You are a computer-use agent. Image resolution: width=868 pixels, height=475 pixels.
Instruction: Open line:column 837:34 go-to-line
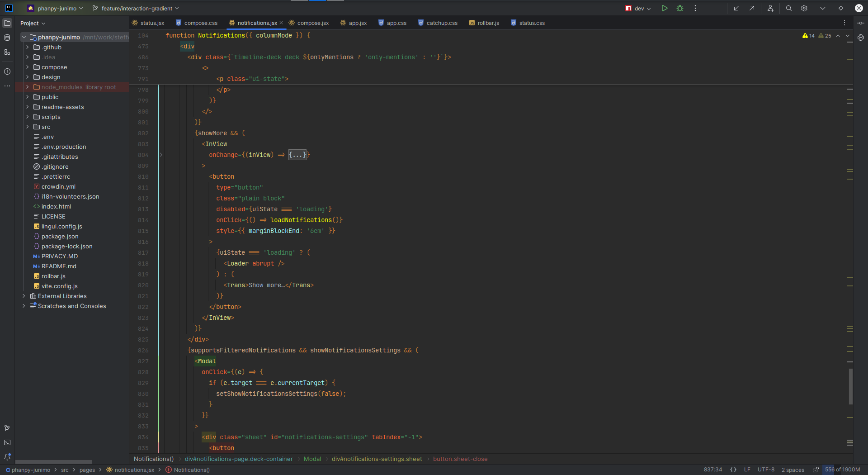(713, 470)
